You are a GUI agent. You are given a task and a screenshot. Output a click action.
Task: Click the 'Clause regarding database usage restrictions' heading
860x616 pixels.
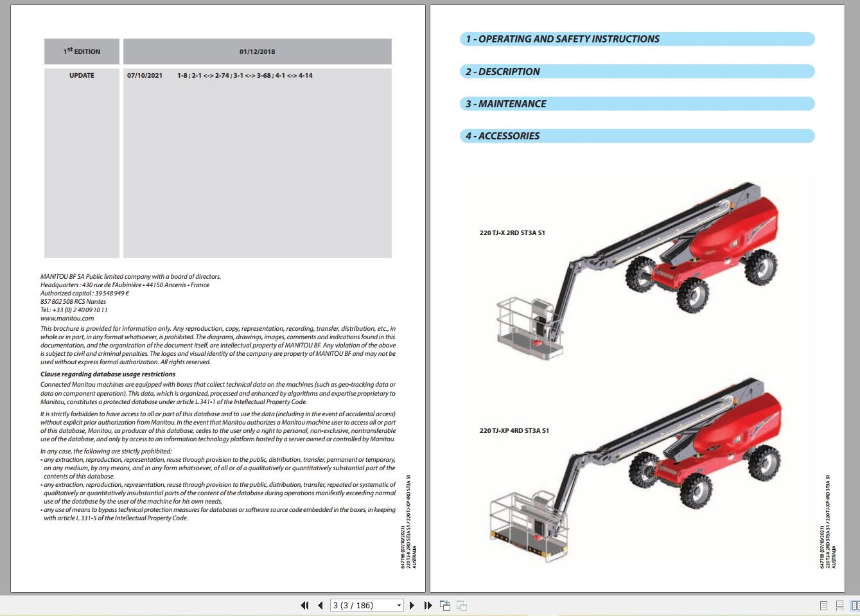[x=108, y=374]
